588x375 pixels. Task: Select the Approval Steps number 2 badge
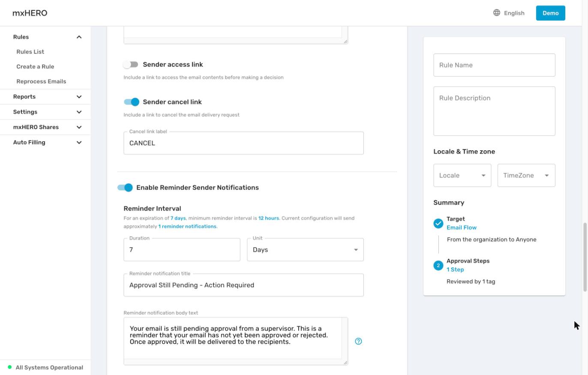pos(438,265)
